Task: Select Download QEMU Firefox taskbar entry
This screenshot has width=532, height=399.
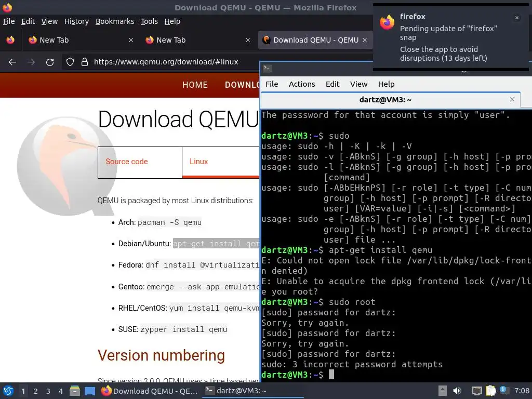Action: tap(150, 391)
